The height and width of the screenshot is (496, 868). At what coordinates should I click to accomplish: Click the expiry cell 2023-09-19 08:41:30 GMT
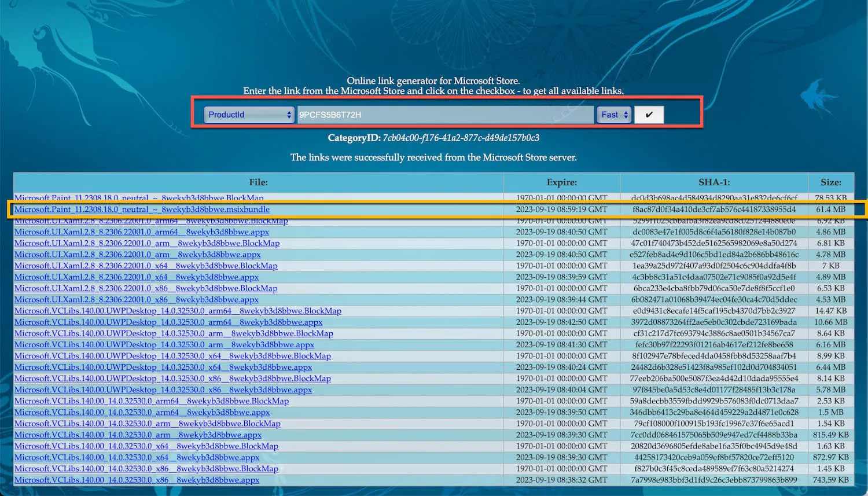pyautogui.click(x=562, y=345)
